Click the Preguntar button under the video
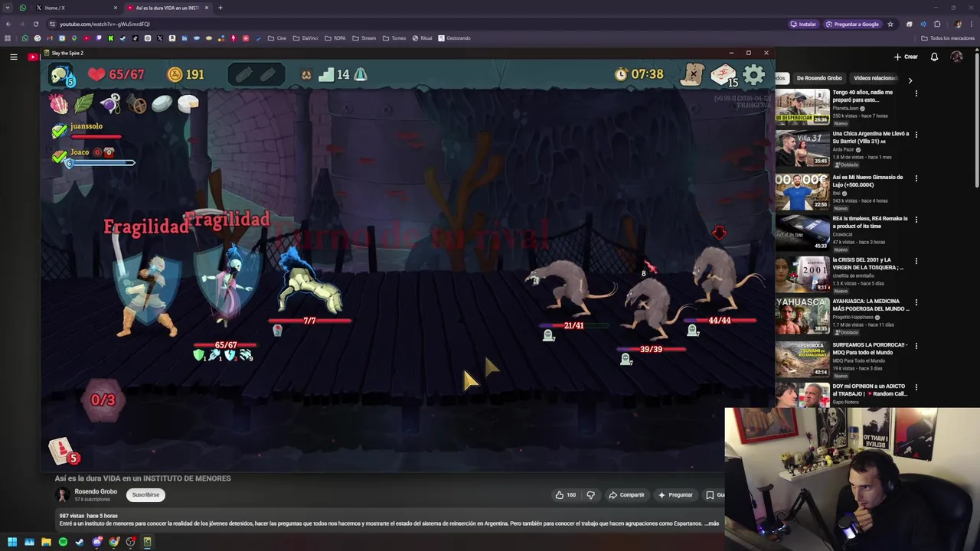980x551 pixels. click(x=675, y=495)
